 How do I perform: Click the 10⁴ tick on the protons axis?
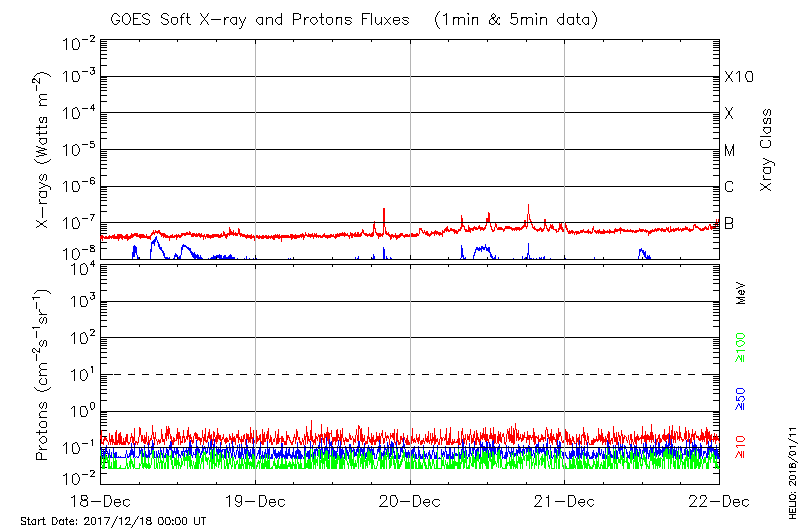[80, 265]
